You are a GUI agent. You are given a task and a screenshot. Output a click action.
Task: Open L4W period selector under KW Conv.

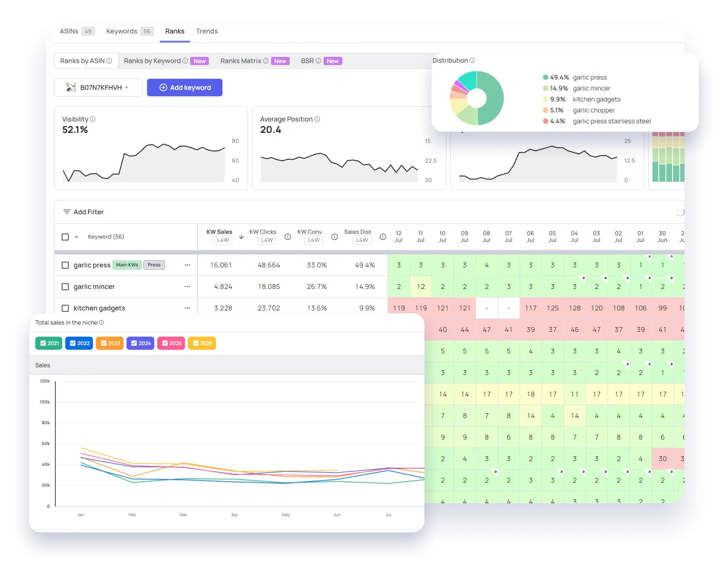314,240
